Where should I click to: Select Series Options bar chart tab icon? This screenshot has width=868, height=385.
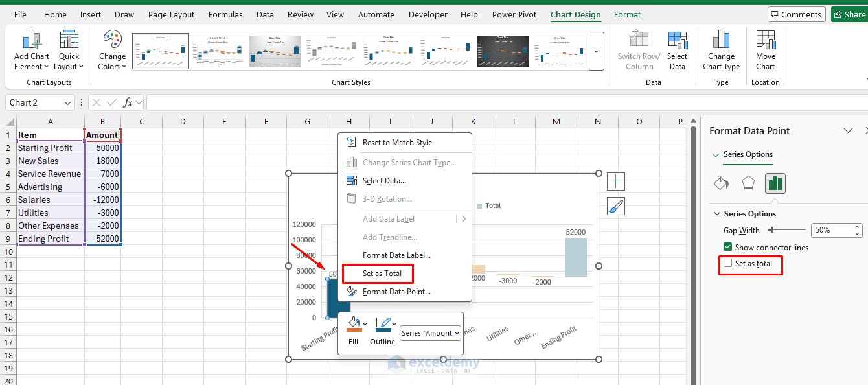pos(775,183)
